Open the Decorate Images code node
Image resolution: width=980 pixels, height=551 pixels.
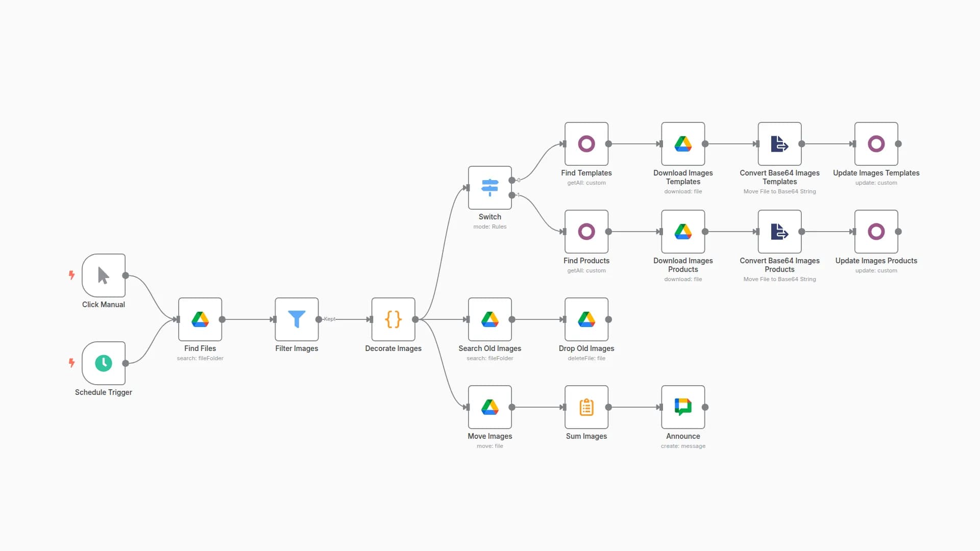(x=393, y=320)
